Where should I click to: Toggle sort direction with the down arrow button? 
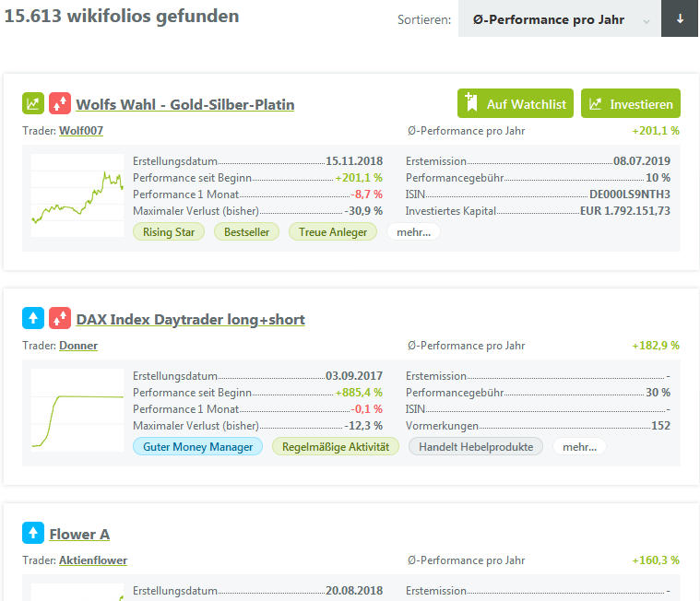(x=681, y=20)
